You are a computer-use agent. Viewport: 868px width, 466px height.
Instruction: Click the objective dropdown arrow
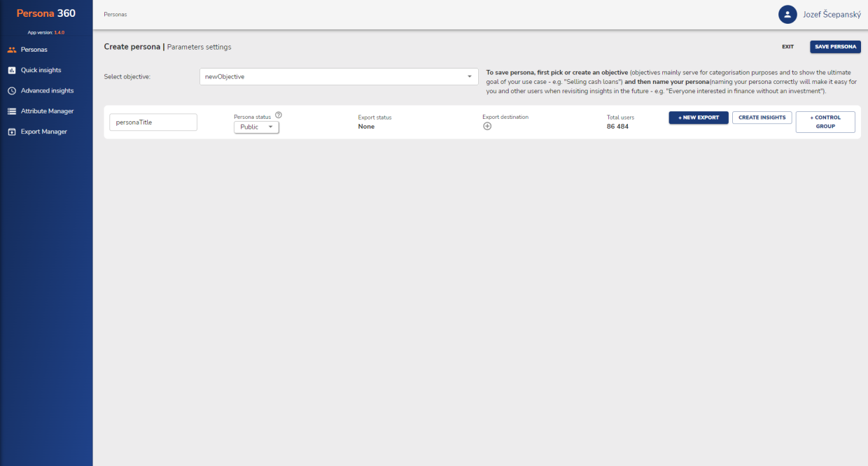coord(469,77)
